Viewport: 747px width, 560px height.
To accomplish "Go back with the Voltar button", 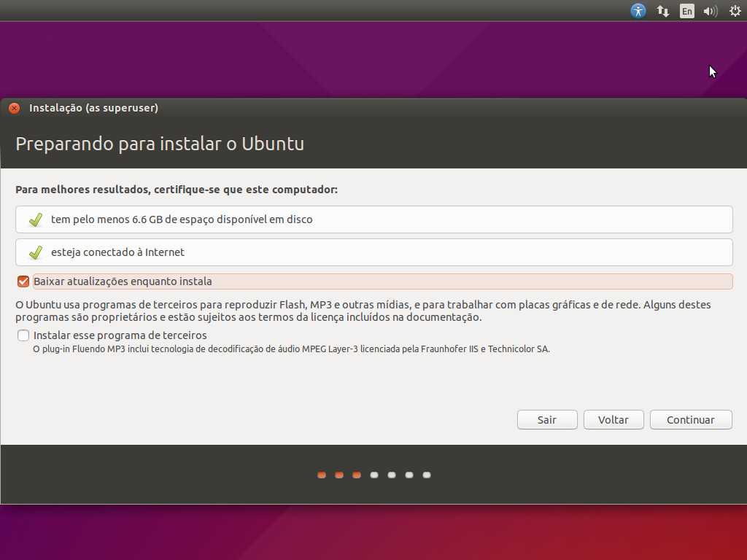I will [x=614, y=419].
